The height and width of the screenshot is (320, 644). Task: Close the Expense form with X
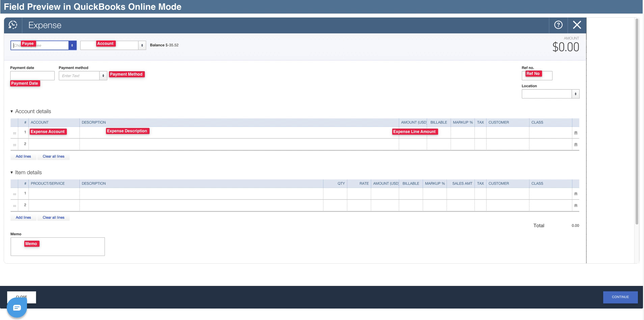point(577,25)
